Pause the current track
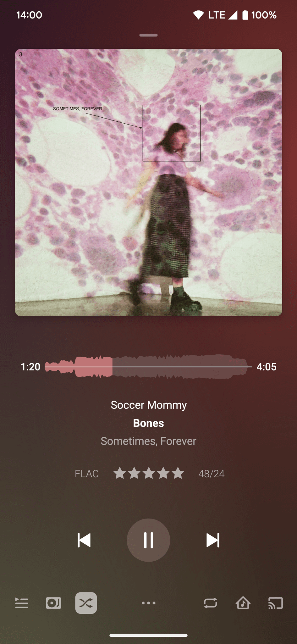Image resolution: width=297 pixels, height=644 pixels. coord(148,540)
